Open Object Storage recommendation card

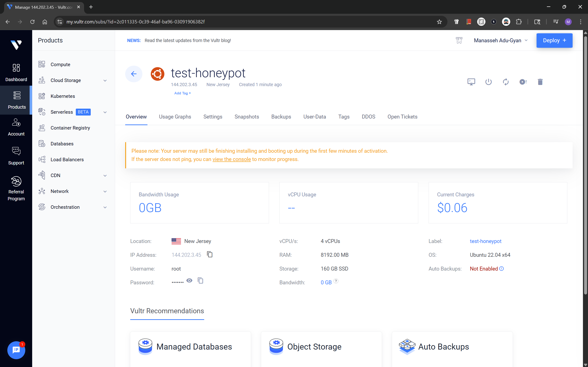click(321, 349)
